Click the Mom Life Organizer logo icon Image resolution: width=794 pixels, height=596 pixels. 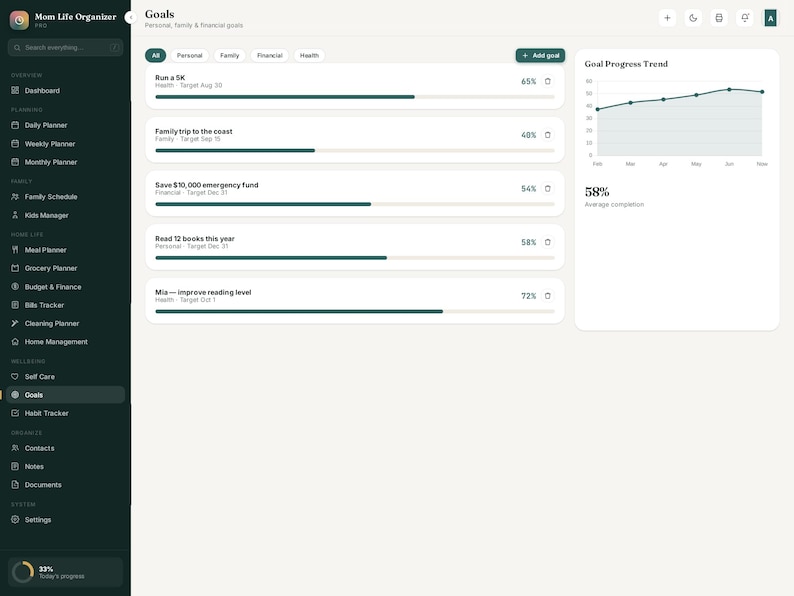tap(19, 20)
